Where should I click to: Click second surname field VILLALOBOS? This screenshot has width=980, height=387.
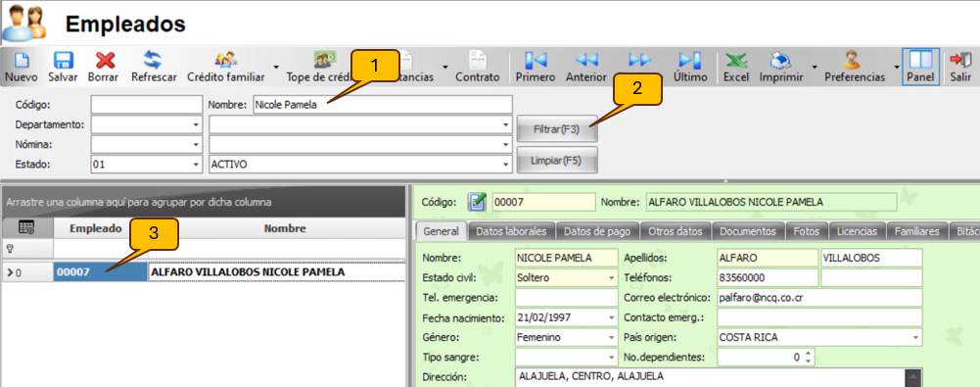coord(871,258)
